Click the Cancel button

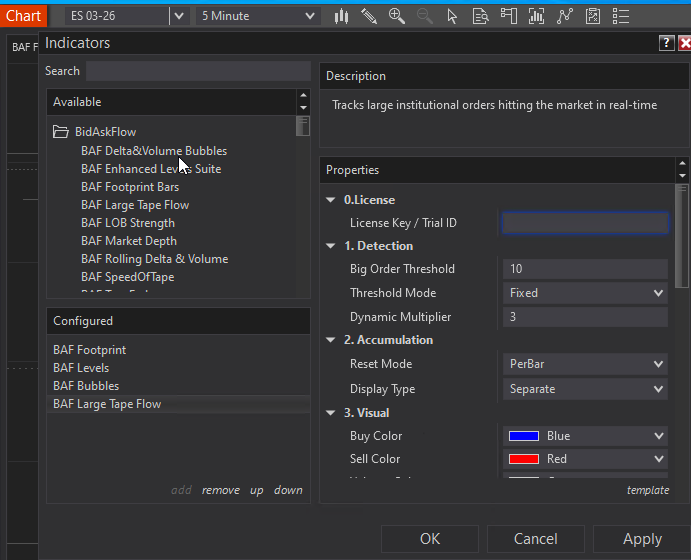[x=535, y=538]
